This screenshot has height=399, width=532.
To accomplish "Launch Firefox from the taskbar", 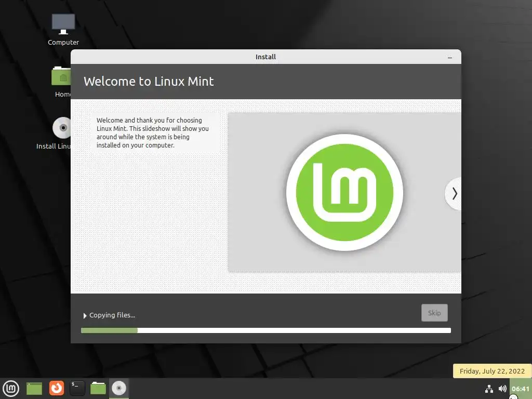I will pyautogui.click(x=56, y=388).
